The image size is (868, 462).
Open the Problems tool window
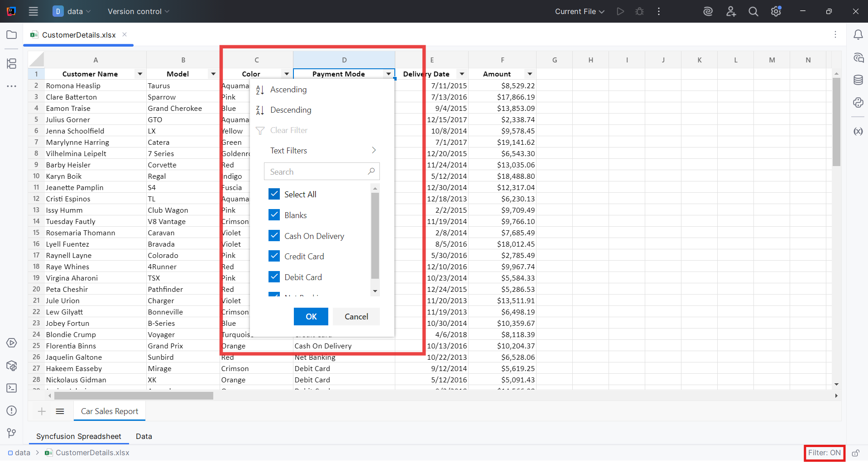click(x=11, y=410)
